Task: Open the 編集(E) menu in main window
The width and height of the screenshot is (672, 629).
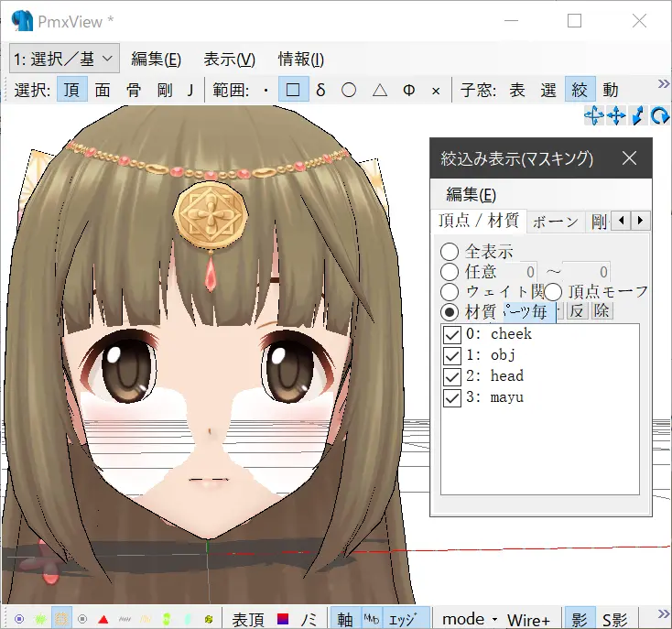Action: (156, 59)
